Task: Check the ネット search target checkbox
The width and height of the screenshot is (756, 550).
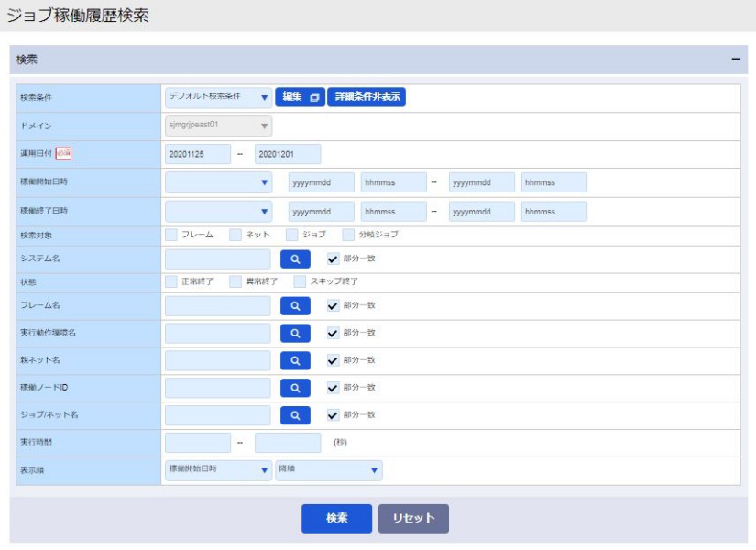Action: click(236, 235)
